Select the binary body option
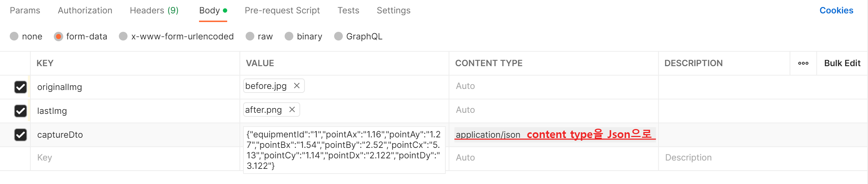 pyautogui.click(x=289, y=37)
